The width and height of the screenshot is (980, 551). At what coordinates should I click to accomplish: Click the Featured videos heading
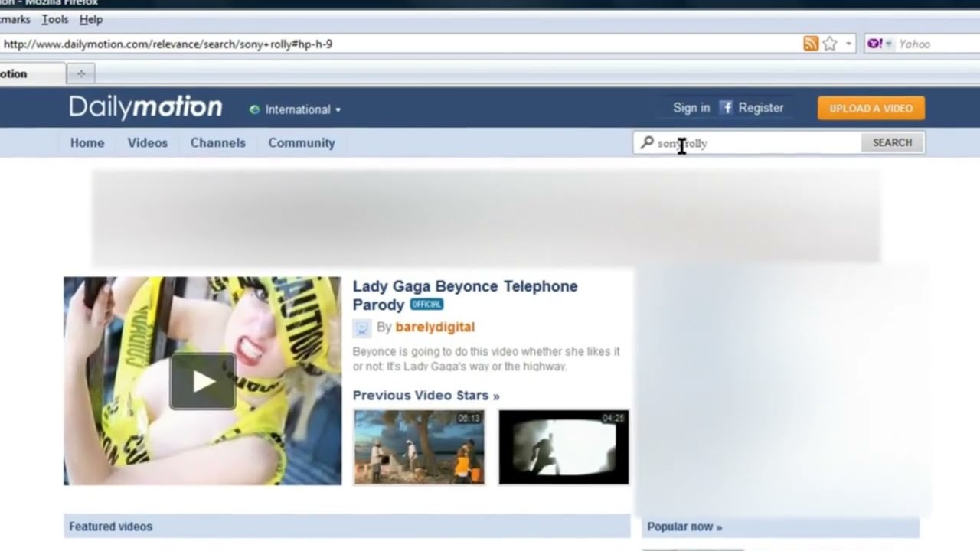111,527
